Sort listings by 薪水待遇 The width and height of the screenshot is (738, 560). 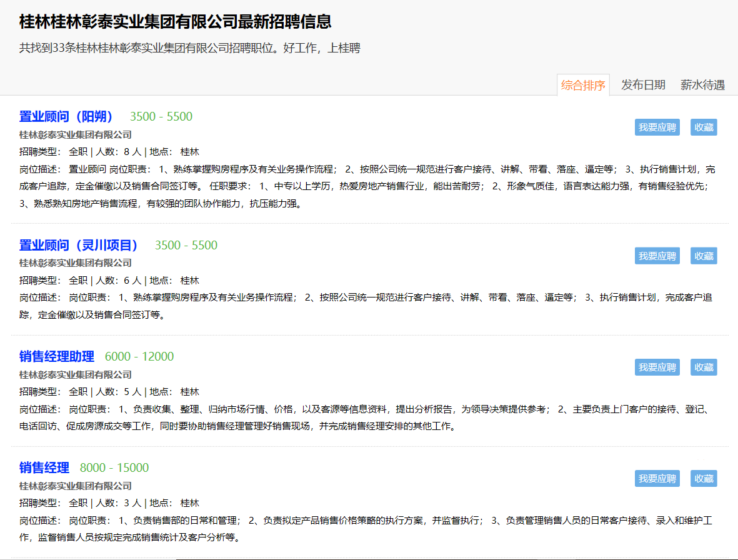pyautogui.click(x=702, y=85)
